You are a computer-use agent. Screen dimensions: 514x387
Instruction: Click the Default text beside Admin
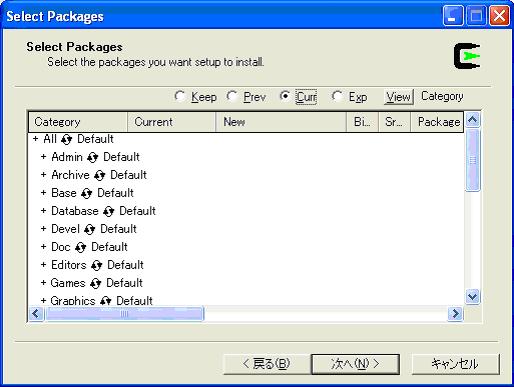coord(121,157)
